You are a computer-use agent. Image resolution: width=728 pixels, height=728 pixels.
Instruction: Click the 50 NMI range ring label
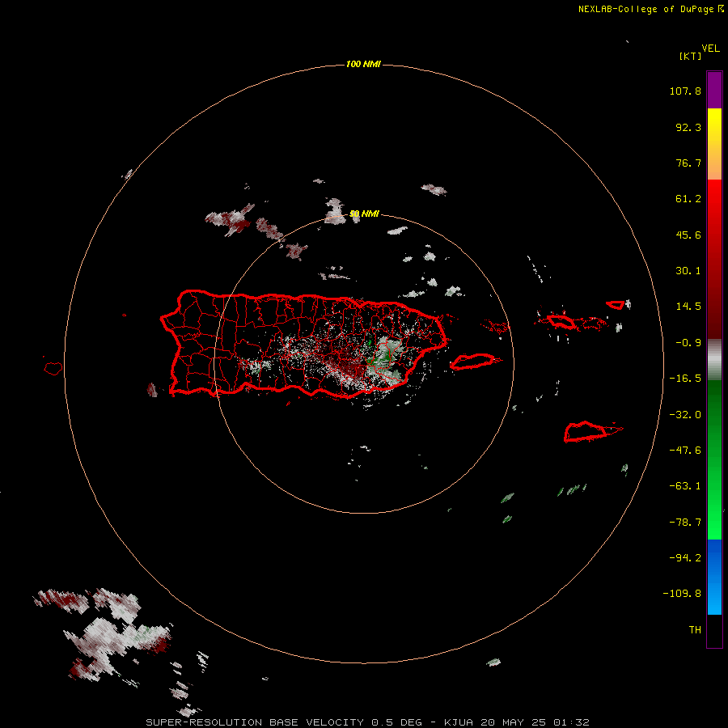pyautogui.click(x=364, y=214)
